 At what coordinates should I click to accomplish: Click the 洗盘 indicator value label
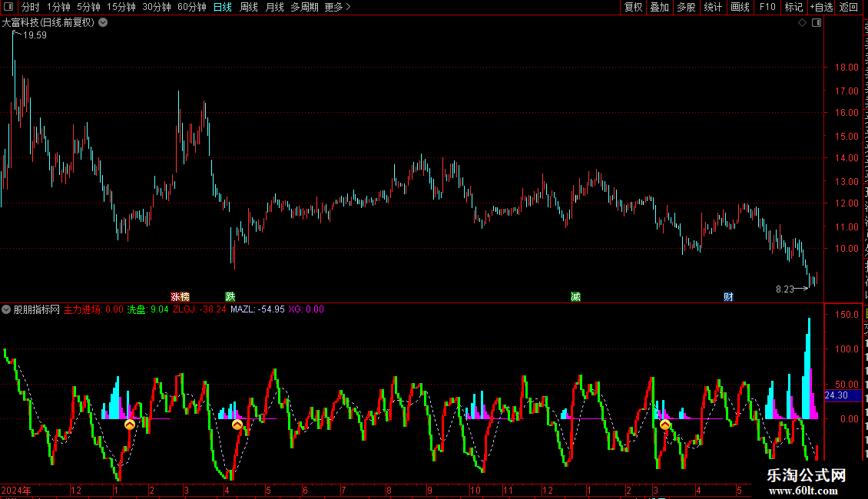(x=147, y=310)
